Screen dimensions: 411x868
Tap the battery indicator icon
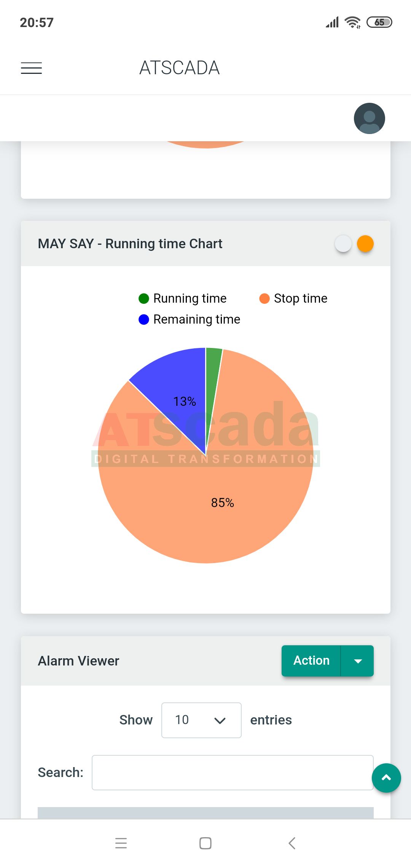pyautogui.click(x=379, y=22)
